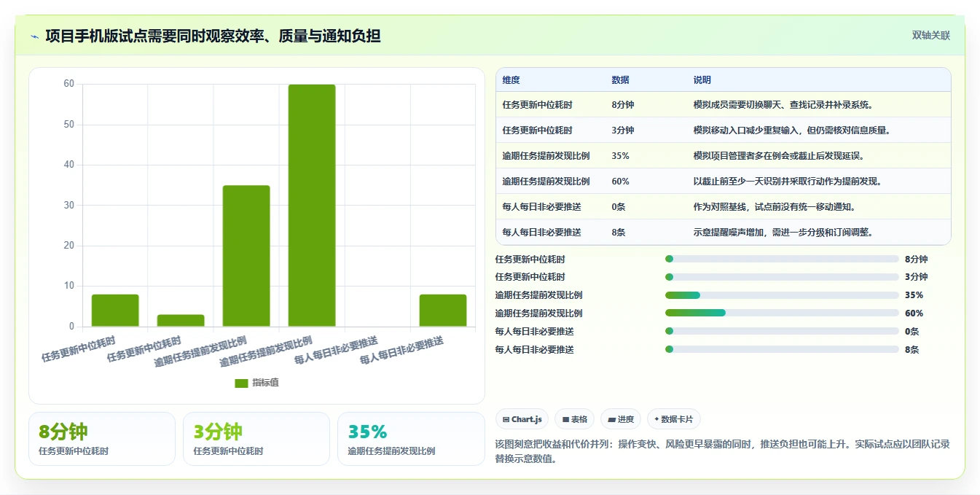Screen dimensions: 980x495
Task: Select the table cell 8条
Action: pos(619,233)
